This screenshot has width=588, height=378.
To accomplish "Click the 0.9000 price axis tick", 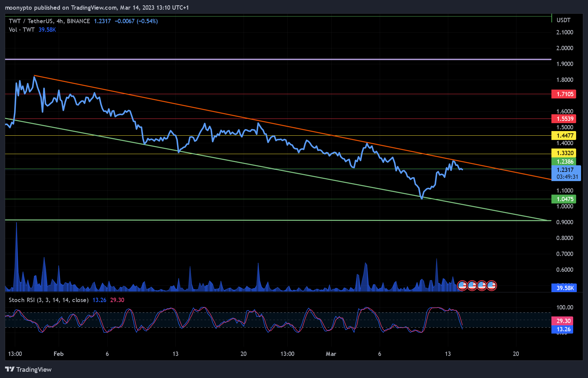I will 565,222.
